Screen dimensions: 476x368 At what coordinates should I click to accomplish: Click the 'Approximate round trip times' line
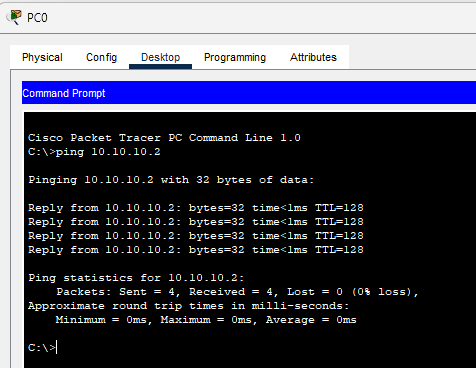point(189,306)
